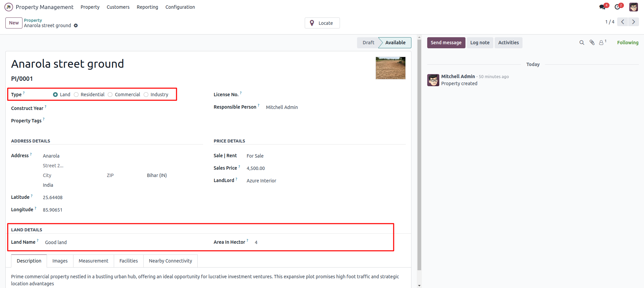Click the paperclip attachments icon

point(592,43)
